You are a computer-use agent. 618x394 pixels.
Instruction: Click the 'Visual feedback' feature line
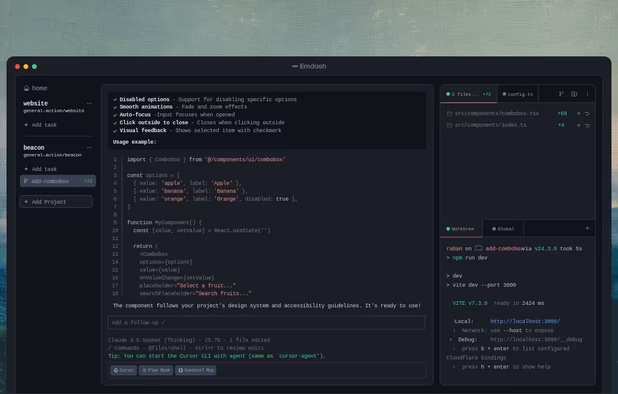pyautogui.click(x=197, y=130)
